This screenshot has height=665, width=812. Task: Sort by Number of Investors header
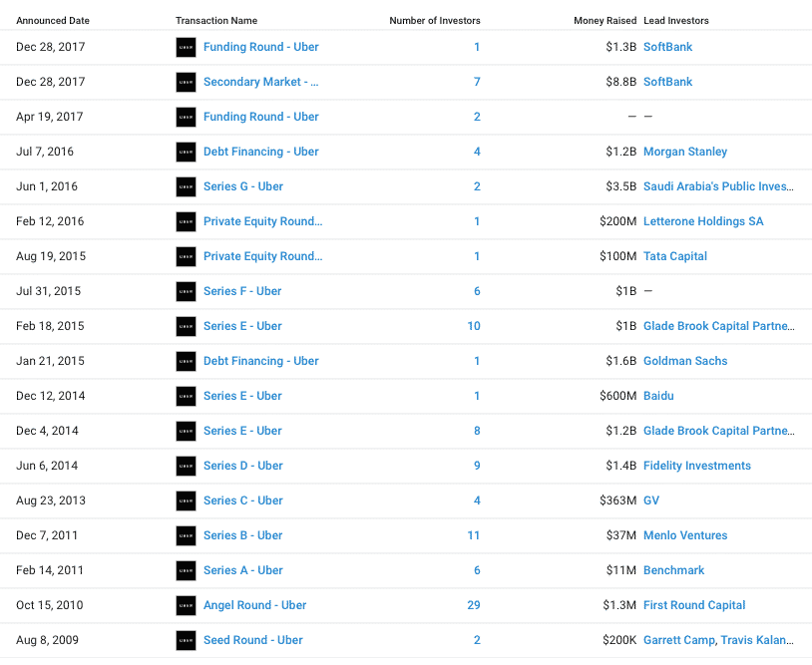pos(435,21)
